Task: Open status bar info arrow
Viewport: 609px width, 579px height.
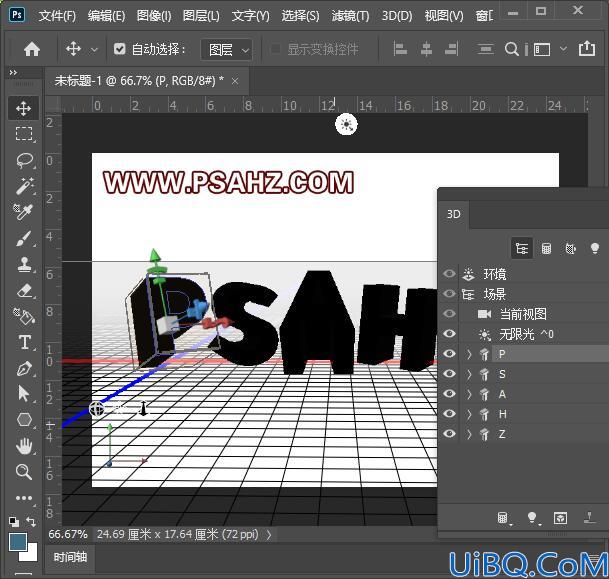Action: click(x=269, y=535)
